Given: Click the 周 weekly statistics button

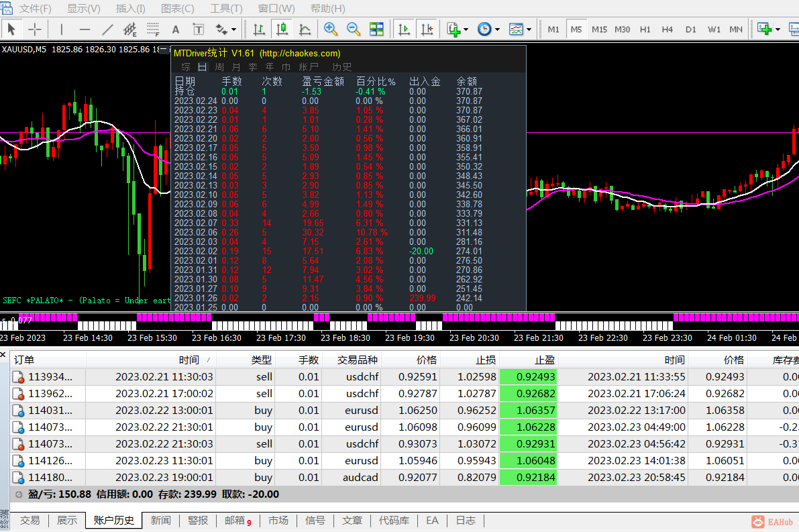Looking at the screenshot, I should point(219,67).
